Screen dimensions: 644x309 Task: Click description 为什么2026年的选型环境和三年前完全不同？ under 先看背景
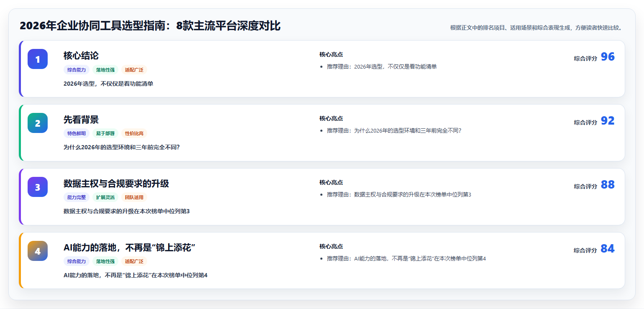(x=122, y=147)
